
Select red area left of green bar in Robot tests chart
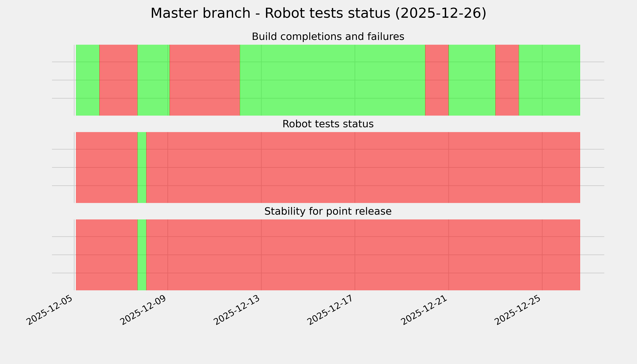click(107, 167)
